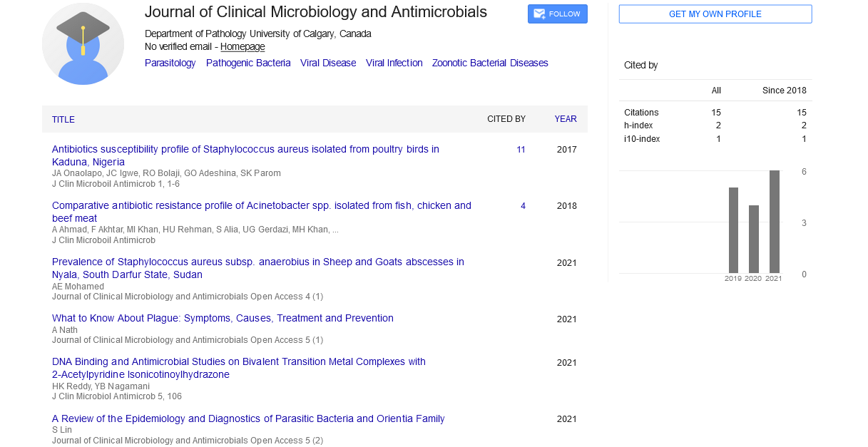Open the Viral Infection topic

click(394, 63)
